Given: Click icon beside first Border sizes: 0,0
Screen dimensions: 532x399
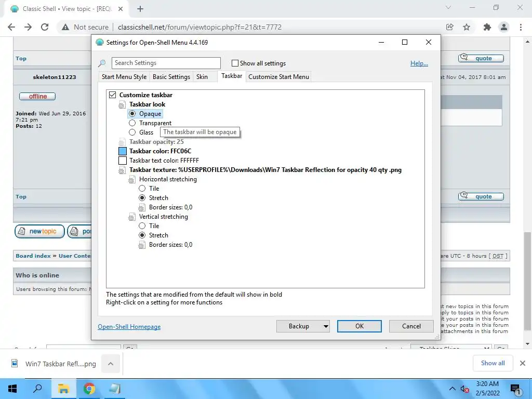Looking at the screenshot, I should (x=142, y=208).
